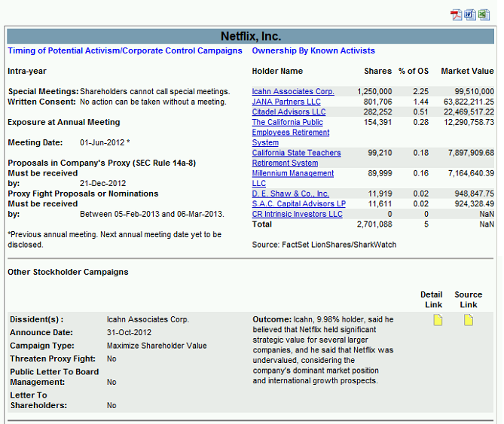Select the meeting date 01-Jun-2012
This screenshot has width=504, height=424.
point(102,142)
